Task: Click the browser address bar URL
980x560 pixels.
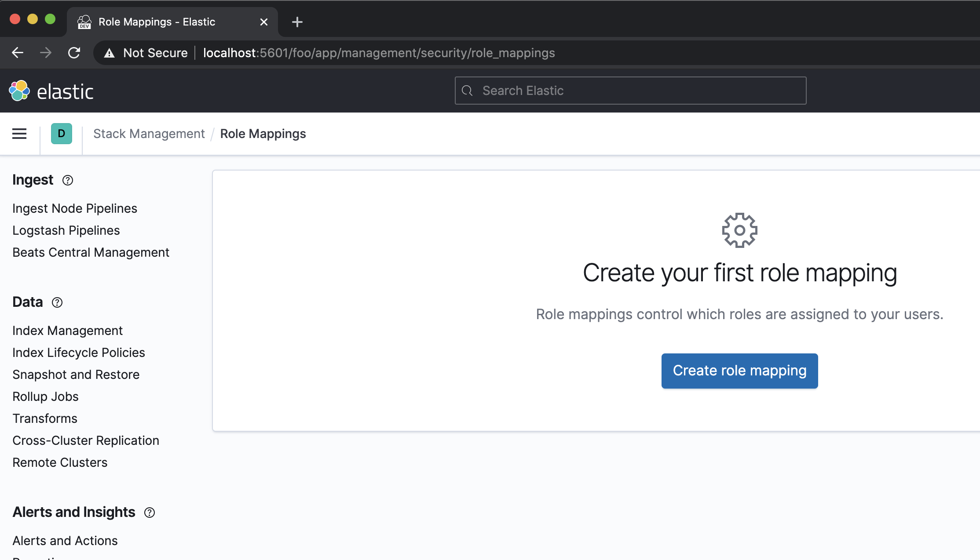Action: pyautogui.click(x=378, y=53)
